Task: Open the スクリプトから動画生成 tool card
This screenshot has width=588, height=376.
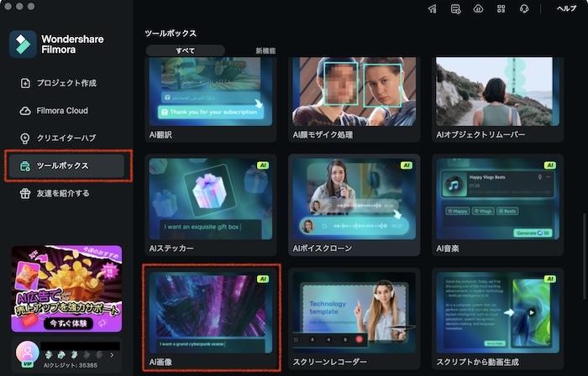Action: click(497, 318)
